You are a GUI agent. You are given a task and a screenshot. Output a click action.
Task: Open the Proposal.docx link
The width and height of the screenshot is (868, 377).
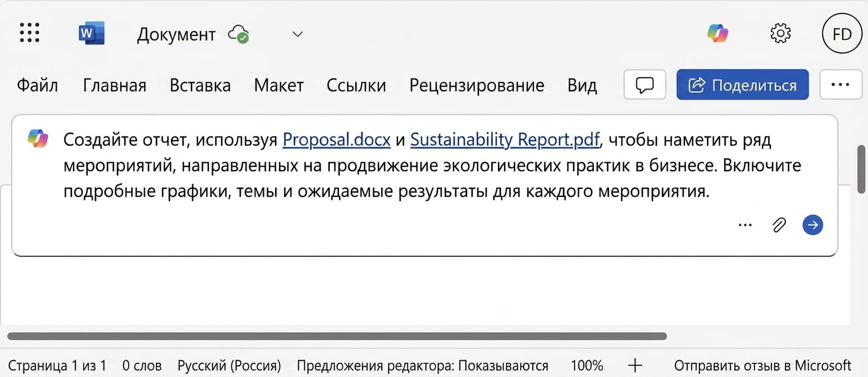336,140
